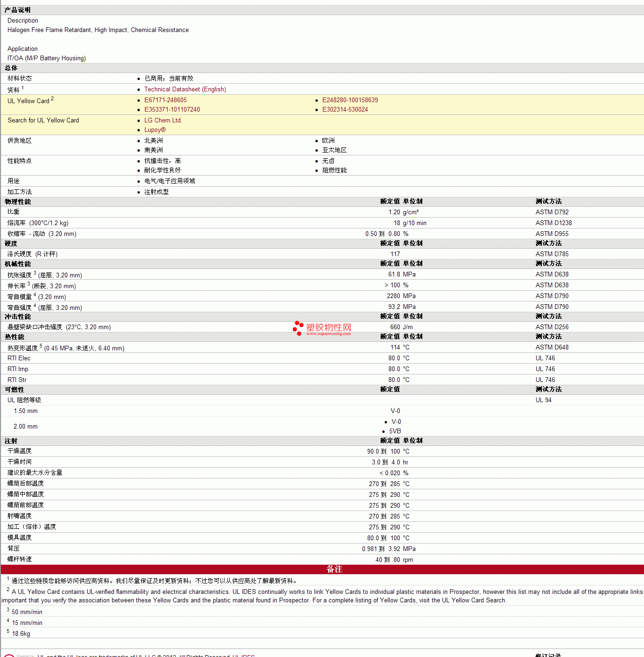The width and height of the screenshot is (644, 657).
Task: Click the 5VB flame rating
Action: point(395,431)
